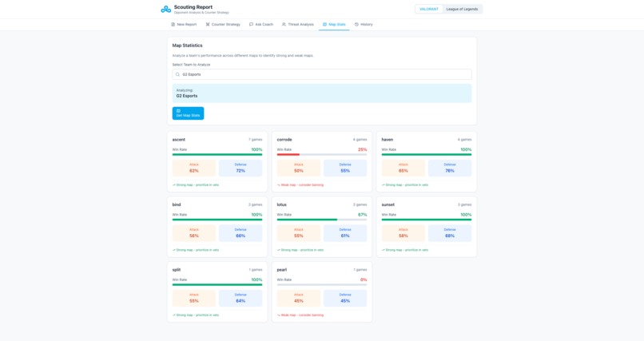Click the New Report tab icon
This screenshot has width=644, height=341.
(x=173, y=24)
